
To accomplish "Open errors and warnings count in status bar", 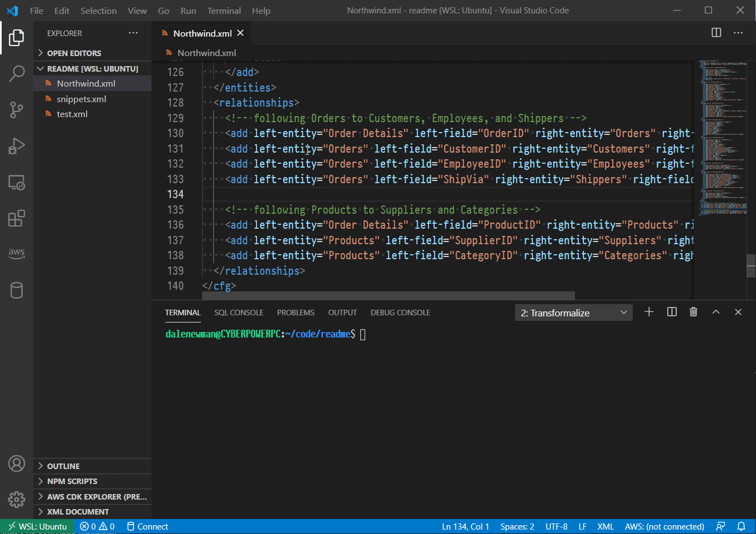I will (x=97, y=526).
